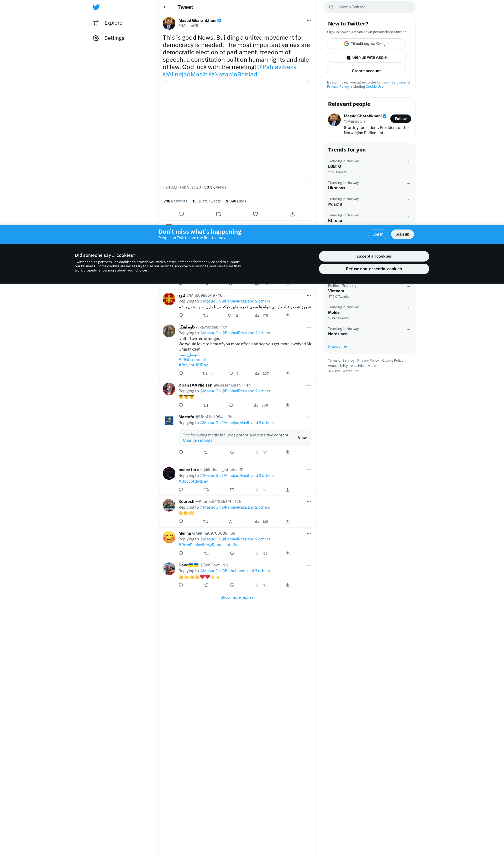Go back using the arrow icon
This screenshot has height=855, width=504.
(165, 7)
